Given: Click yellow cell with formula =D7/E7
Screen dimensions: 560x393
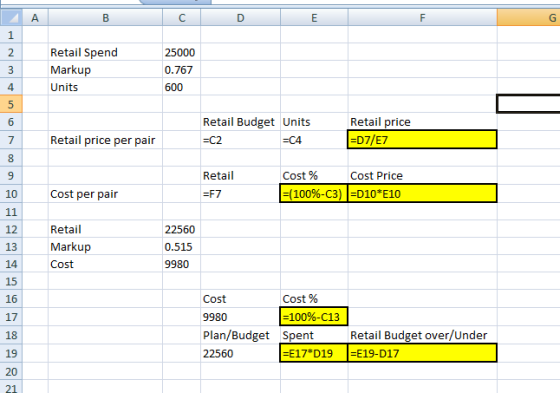Looking at the screenshot, I should pyautogui.click(x=422, y=140).
